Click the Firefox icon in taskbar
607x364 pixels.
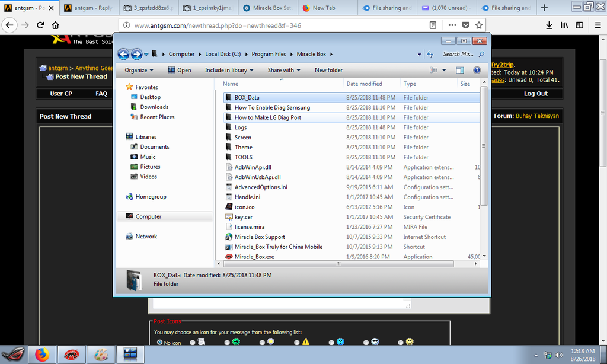coord(41,355)
